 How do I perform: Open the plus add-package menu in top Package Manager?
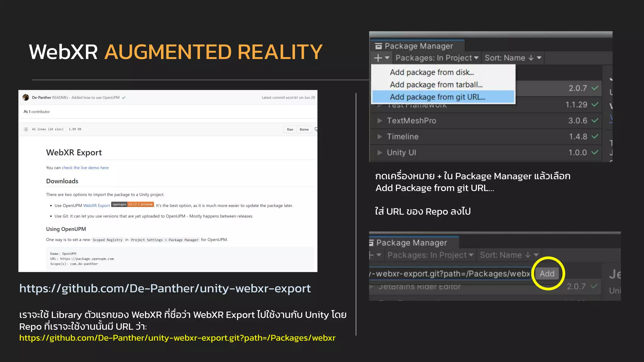pyautogui.click(x=381, y=58)
